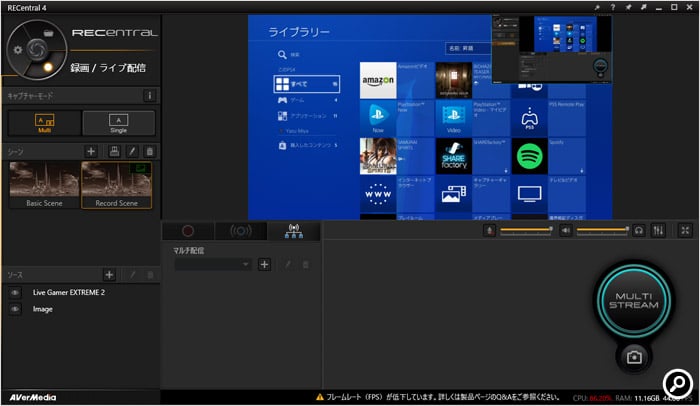The width and height of the screenshot is (700, 406).
Task: Adjust the microphone volume slider
Action: (x=526, y=230)
